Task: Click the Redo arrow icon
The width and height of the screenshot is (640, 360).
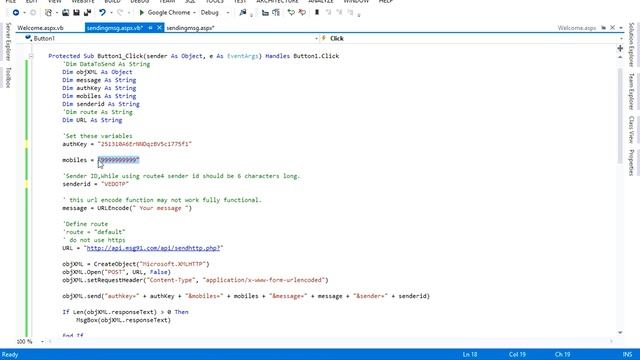Action: tap(120, 13)
